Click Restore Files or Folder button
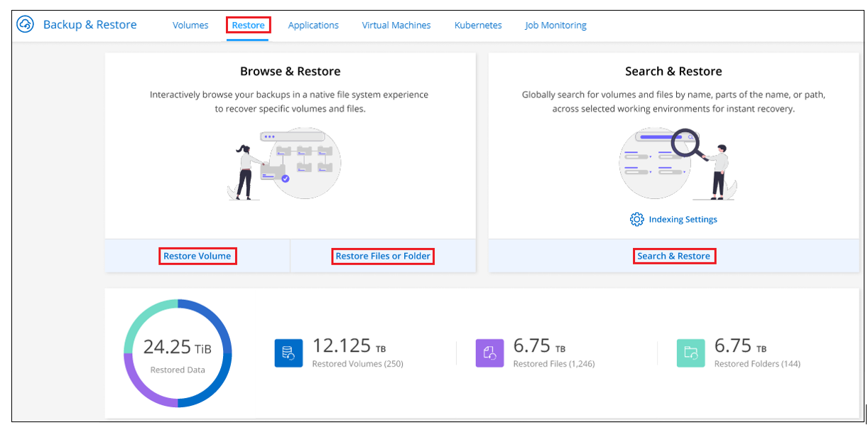Screen dimensions: 868x430 [x=383, y=256]
